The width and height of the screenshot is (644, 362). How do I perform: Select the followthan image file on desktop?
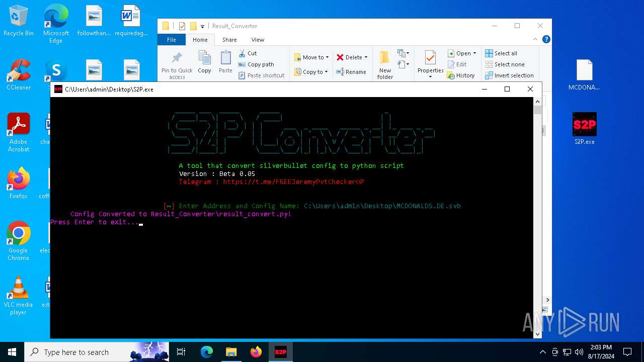(94, 21)
